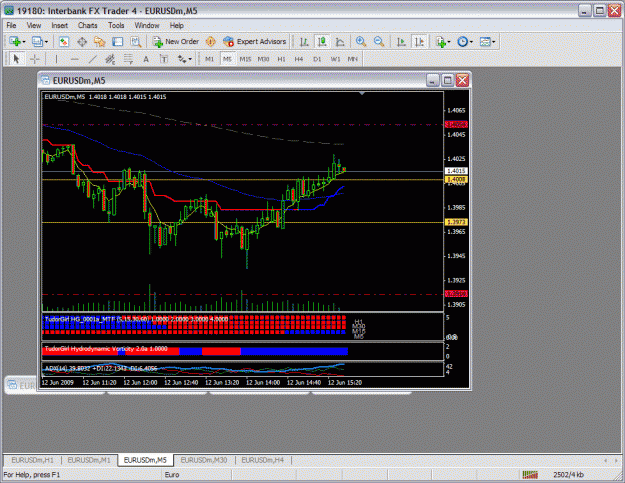Select the trendline drawing tool
The image size is (625, 483).
(x=92, y=59)
